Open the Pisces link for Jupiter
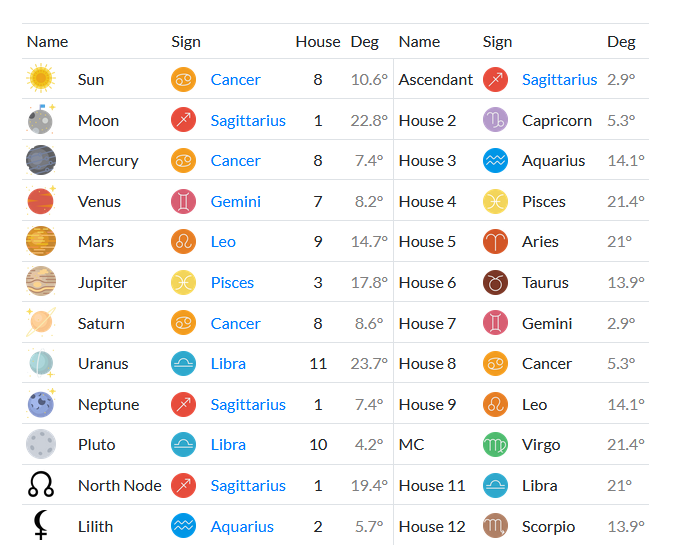 point(232,283)
